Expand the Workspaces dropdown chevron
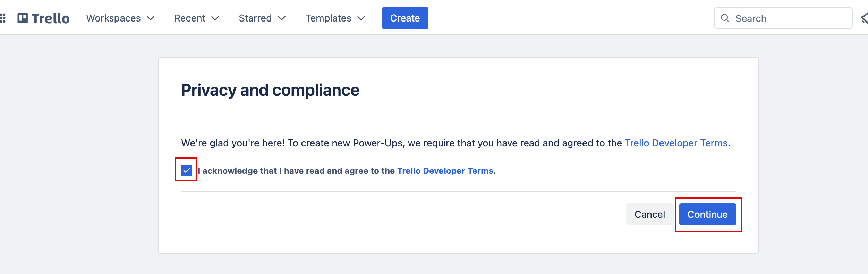This screenshot has height=274, width=868. click(x=151, y=18)
